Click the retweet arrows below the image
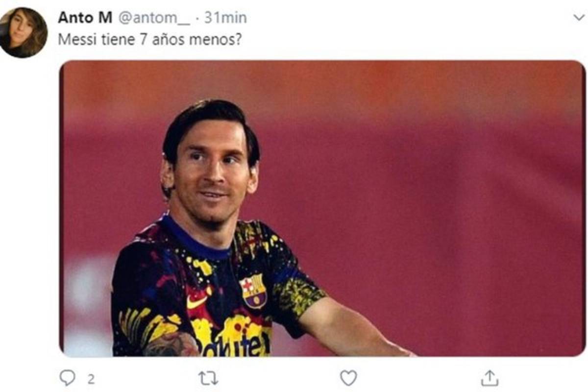This screenshot has height=392, width=588. (209, 377)
